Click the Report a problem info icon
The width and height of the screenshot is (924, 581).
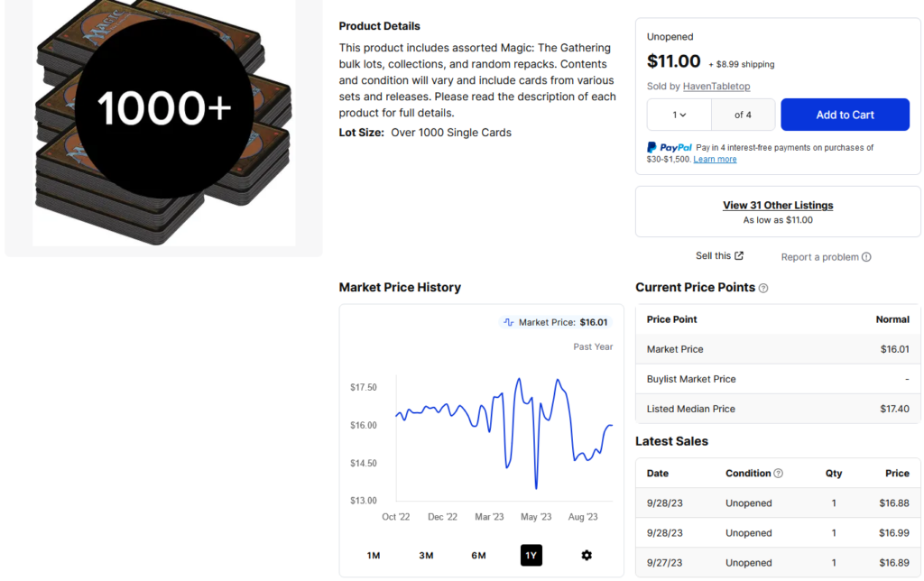[x=866, y=257]
